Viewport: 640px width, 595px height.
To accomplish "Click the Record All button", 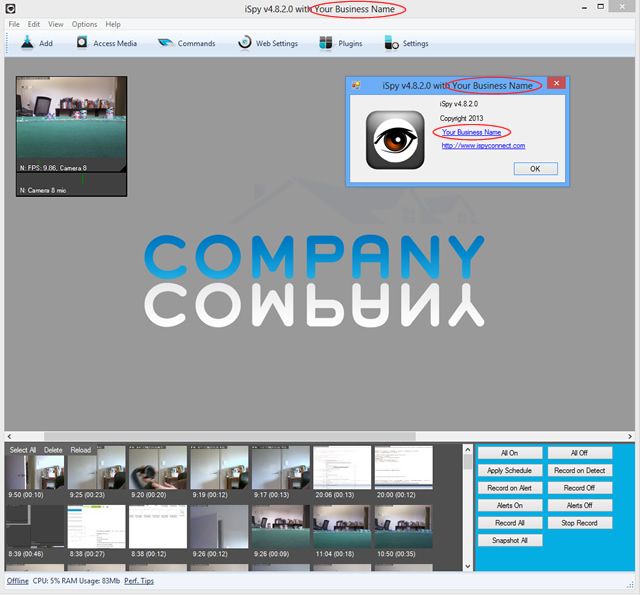I will 510,523.
